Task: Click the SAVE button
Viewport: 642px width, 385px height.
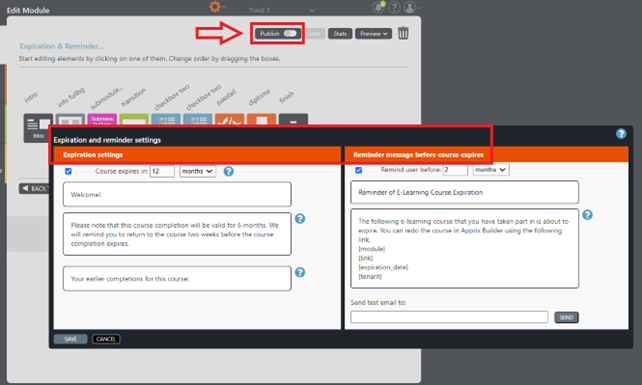Action: tap(70, 339)
